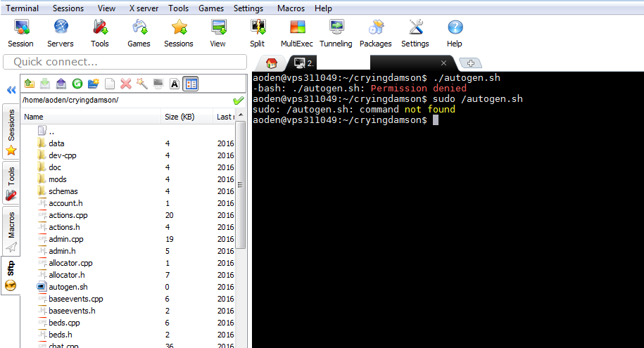
Task: Click the remote path field
Action: pyautogui.click(x=126, y=100)
